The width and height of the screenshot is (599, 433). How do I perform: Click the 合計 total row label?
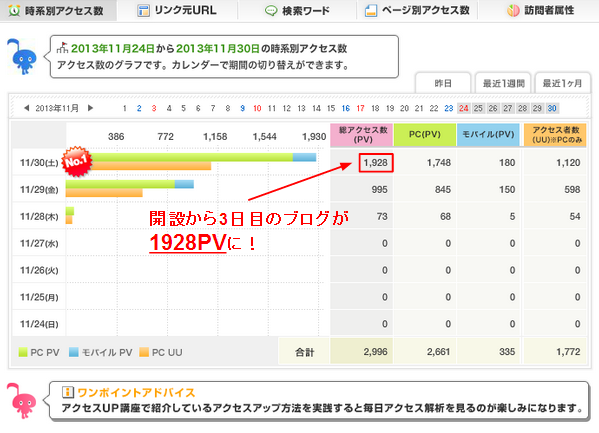pyautogui.click(x=304, y=352)
